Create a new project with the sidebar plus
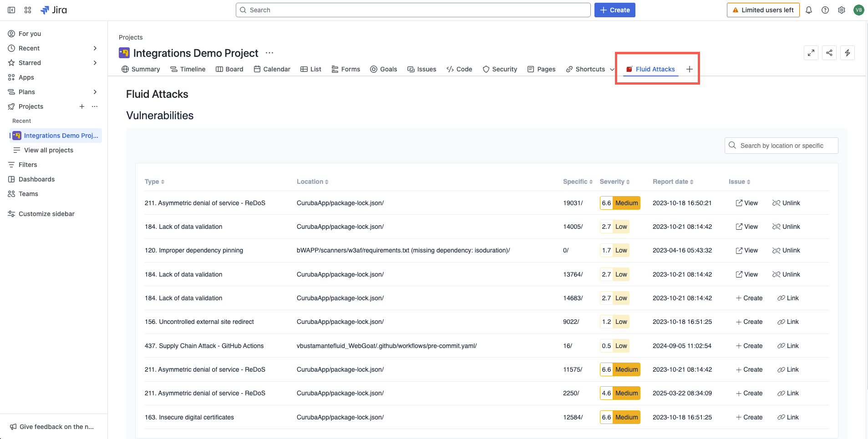The image size is (868, 439). coord(82,106)
